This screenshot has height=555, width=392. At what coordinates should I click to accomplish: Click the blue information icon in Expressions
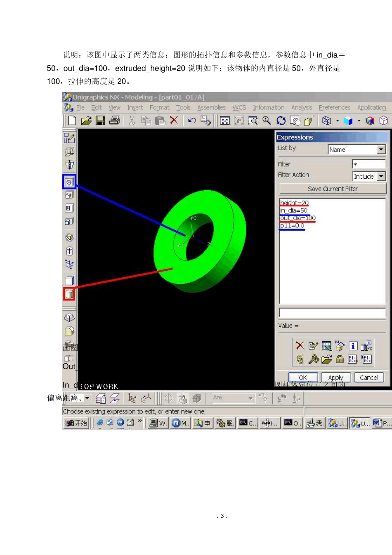pyautogui.click(x=353, y=346)
